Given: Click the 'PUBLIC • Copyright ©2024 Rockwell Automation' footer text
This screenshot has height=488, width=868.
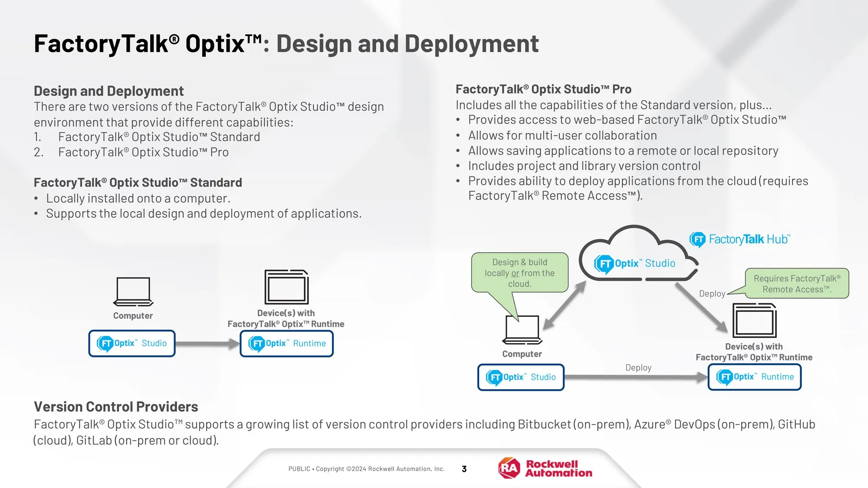Looking at the screenshot, I should point(367,469).
